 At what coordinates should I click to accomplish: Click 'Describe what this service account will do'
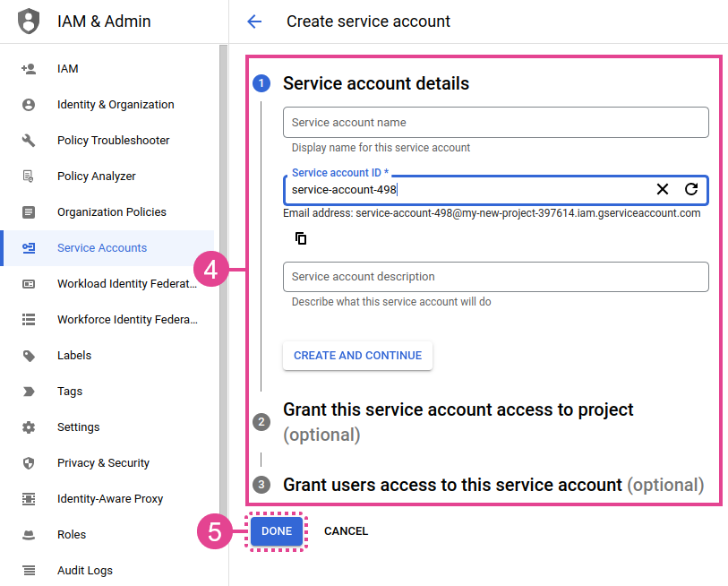coord(391,302)
